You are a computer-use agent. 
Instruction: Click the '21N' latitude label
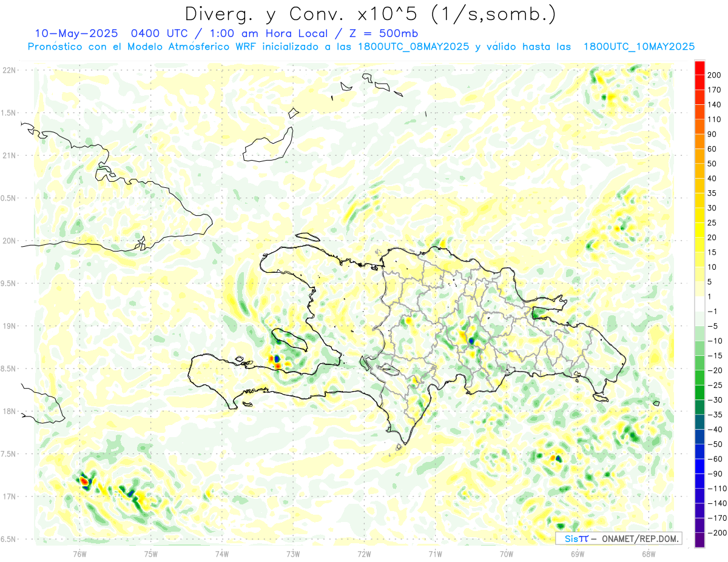coord(8,156)
